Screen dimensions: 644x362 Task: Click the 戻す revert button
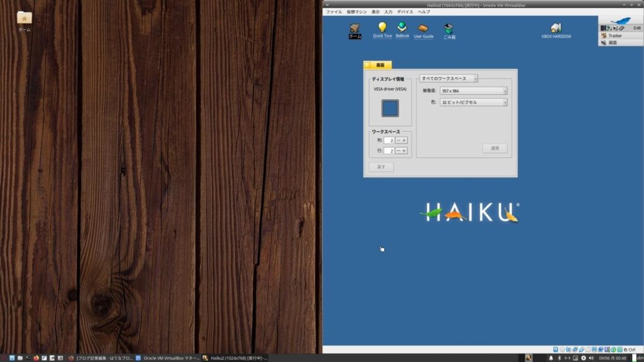[381, 167]
